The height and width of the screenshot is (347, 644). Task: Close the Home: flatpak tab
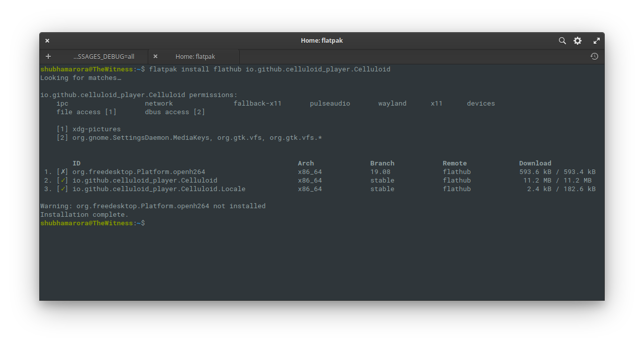pos(155,56)
